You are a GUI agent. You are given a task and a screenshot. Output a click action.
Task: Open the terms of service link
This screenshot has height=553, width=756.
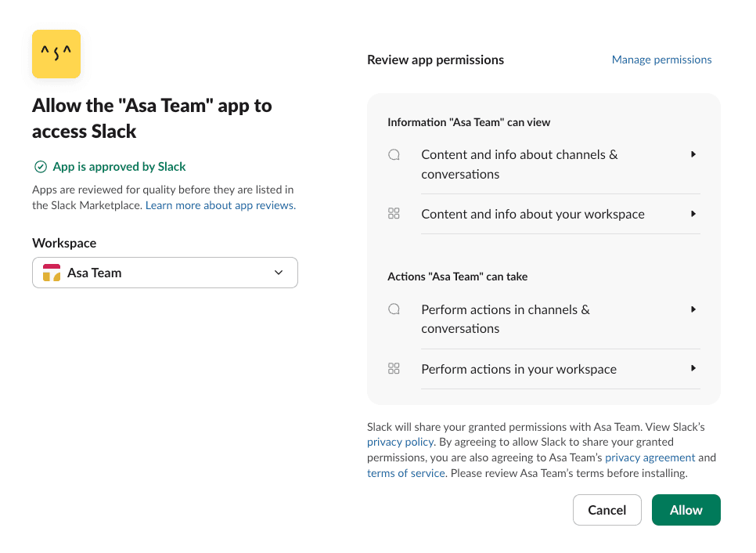click(405, 473)
